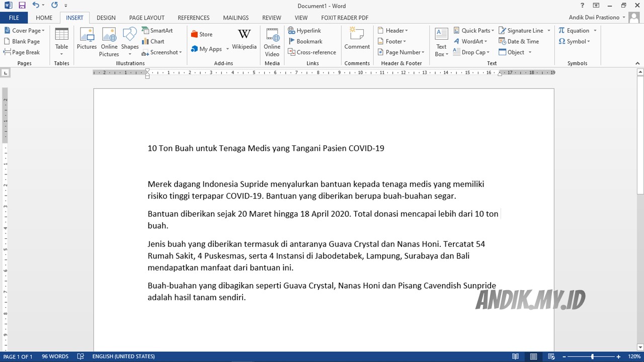Open the Drop Cap options
The image size is (644, 362).
coord(471,52)
